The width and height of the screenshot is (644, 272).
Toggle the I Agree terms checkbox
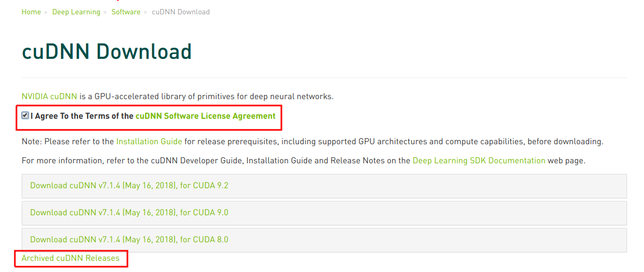[x=25, y=116]
